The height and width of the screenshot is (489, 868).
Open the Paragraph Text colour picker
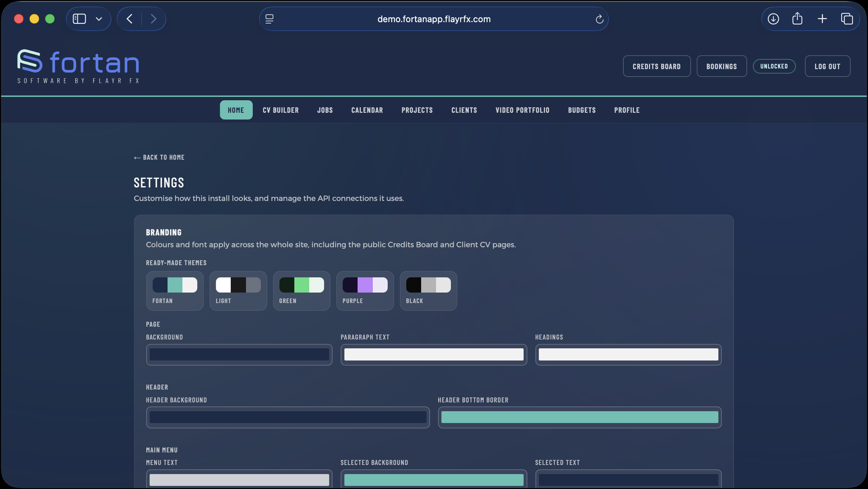[x=434, y=355]
